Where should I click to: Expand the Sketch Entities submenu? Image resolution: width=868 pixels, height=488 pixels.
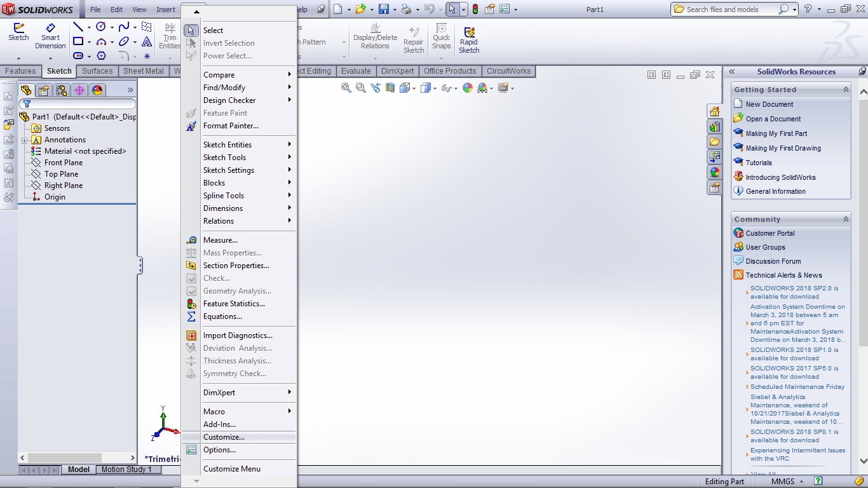pyautogui.click(x=229, y=144)
